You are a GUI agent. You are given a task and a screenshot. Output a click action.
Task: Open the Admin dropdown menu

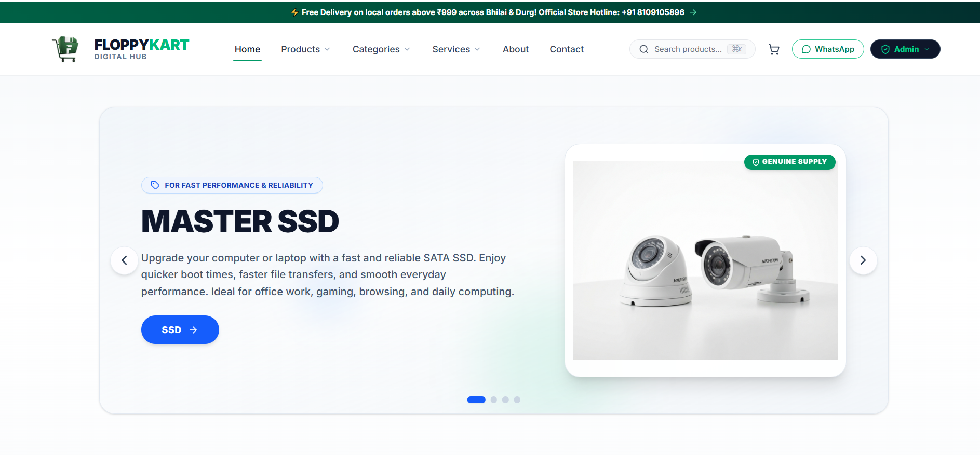(905, 49)
